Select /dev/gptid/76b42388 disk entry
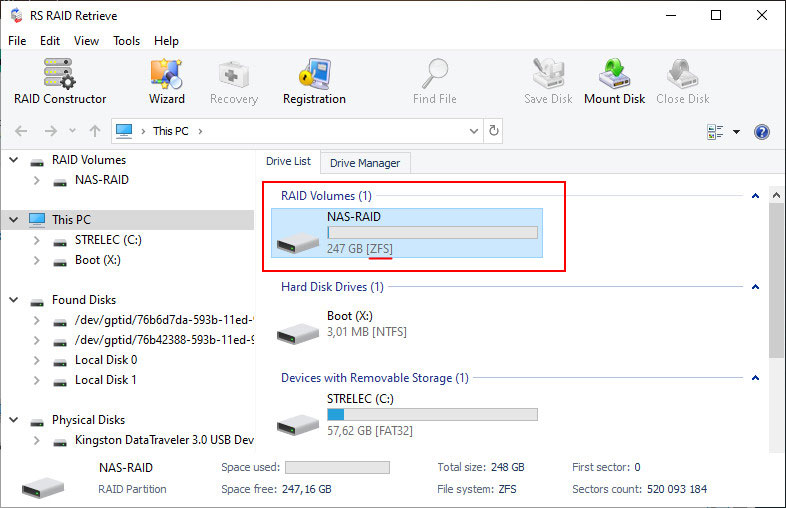The width and height of the screenshot is (786, 508). pos(164,340)
